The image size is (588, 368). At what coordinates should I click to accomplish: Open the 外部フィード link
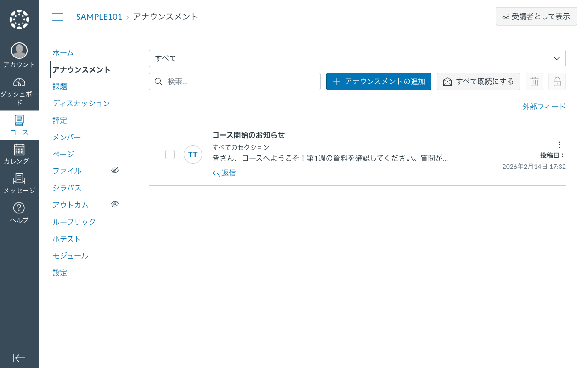click(544, 106)
